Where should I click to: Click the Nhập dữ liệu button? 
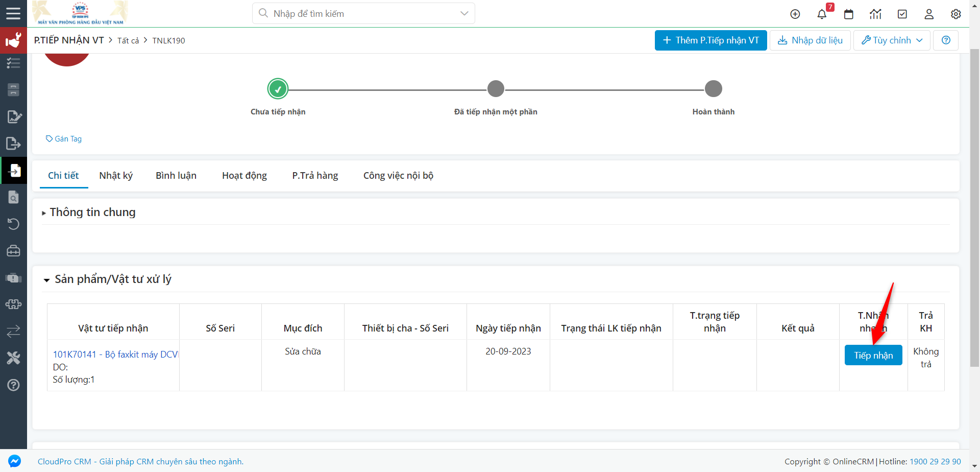tap(810, 40)
